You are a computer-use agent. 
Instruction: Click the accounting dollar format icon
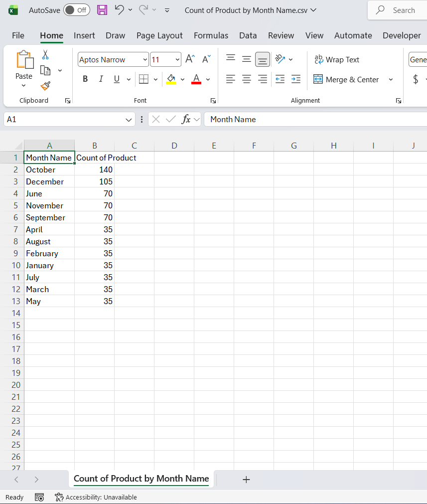pyautogui.click(x=416, y=79)
